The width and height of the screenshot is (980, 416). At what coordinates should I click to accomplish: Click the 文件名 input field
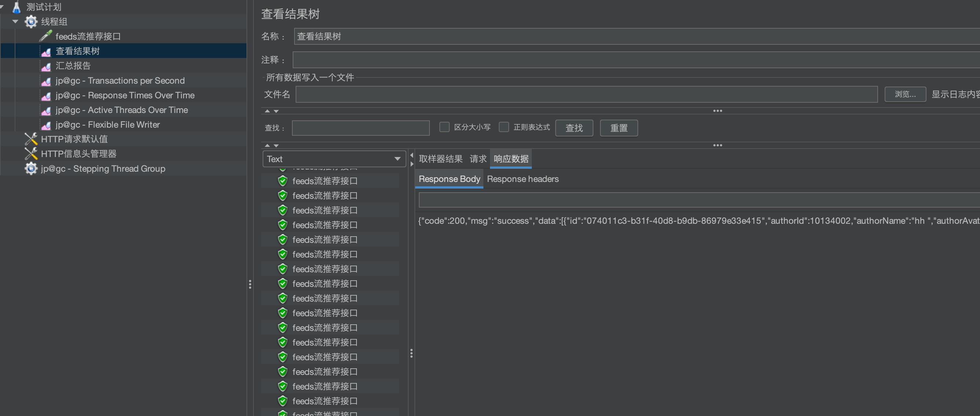click(x=586, y=94)
